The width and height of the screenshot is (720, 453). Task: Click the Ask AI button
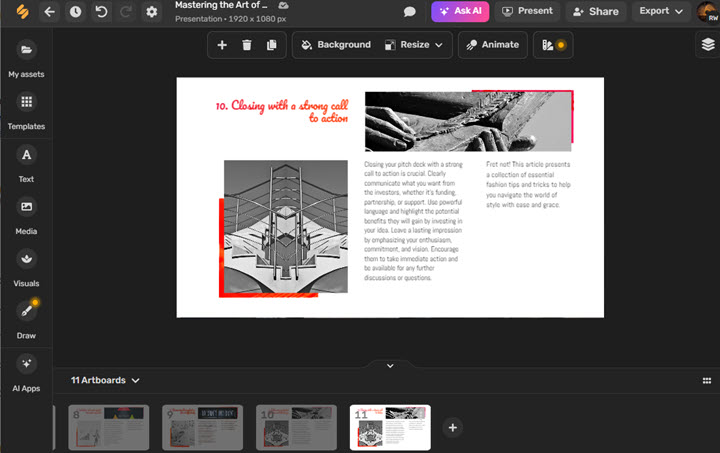click(460, 11)
